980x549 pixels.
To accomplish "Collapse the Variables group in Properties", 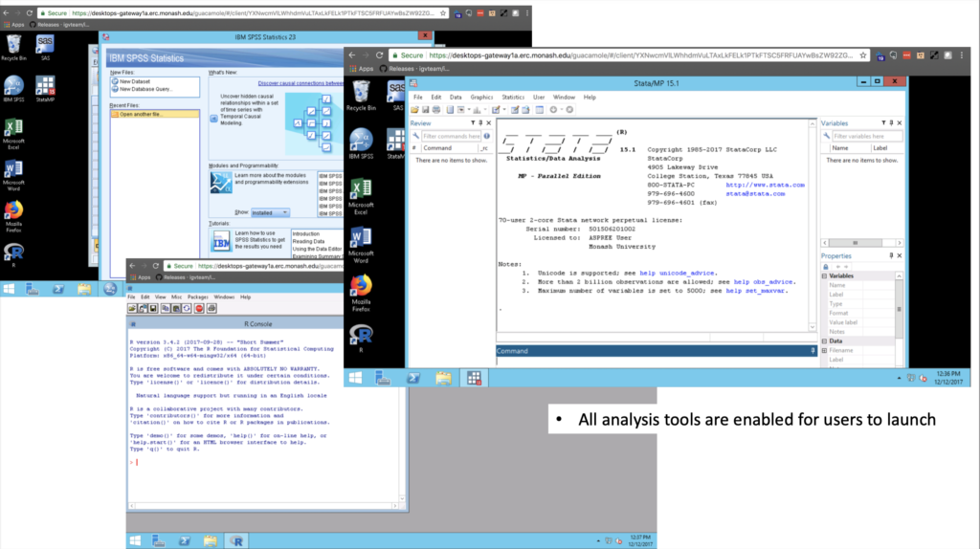I will [x=825, y=276].
